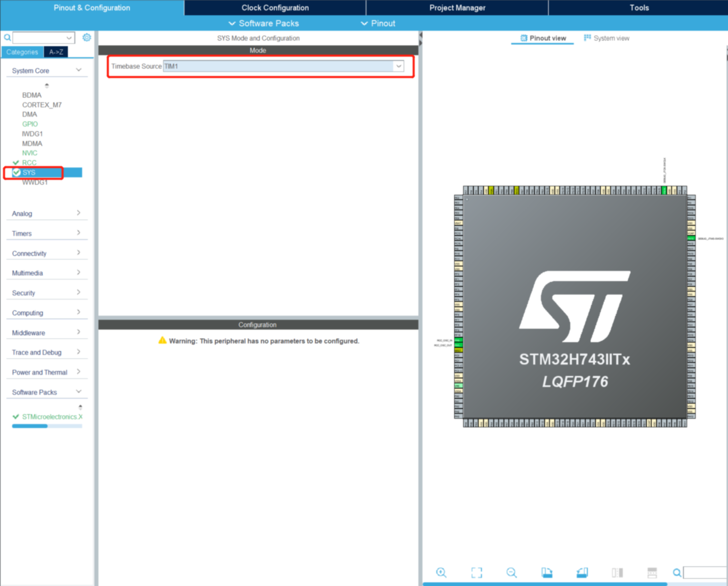Fit the chip to the view
Image resolution: width=728 pixels, height=586 pixels.
click(477, 572)
